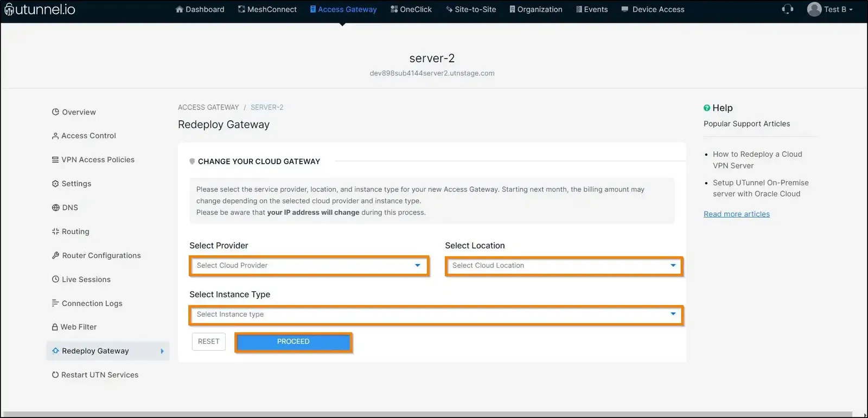Click the Test B user avatar
The height and width of the screenshot is (418, 868).
coord(814,9)
